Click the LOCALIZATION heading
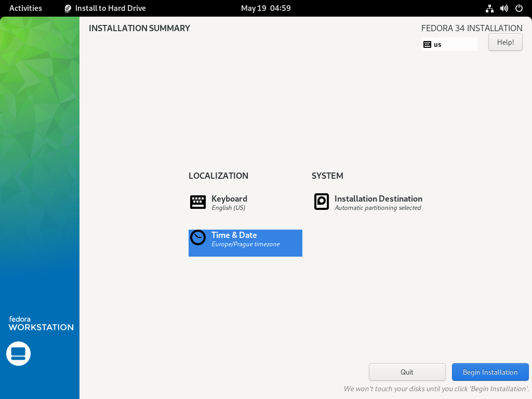 pos(219,176)
